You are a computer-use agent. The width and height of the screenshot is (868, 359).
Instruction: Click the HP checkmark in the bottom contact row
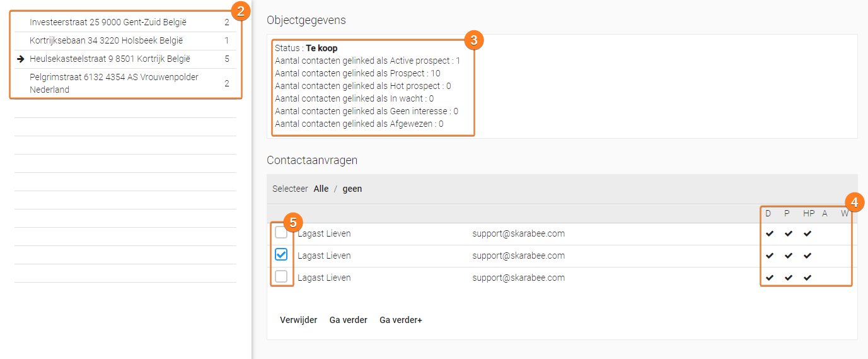pyautogui.click(x=807, y=278)
